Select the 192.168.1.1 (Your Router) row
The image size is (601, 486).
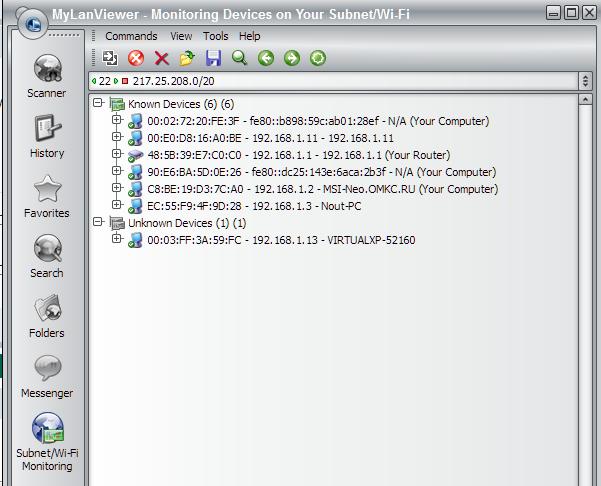point(299,155)
